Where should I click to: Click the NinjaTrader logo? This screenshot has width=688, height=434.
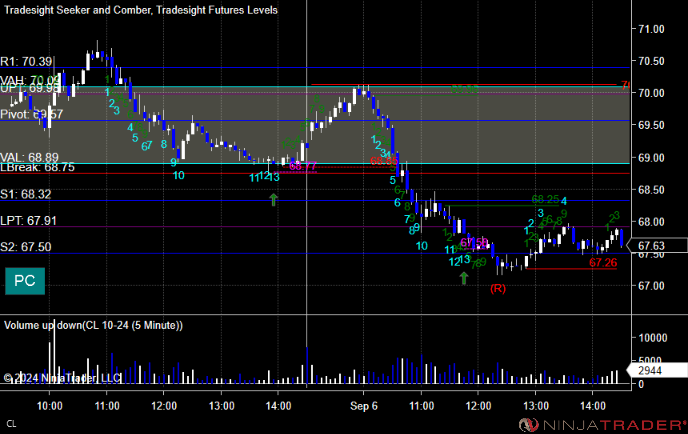pyautogui.click(x=602, y=425)
